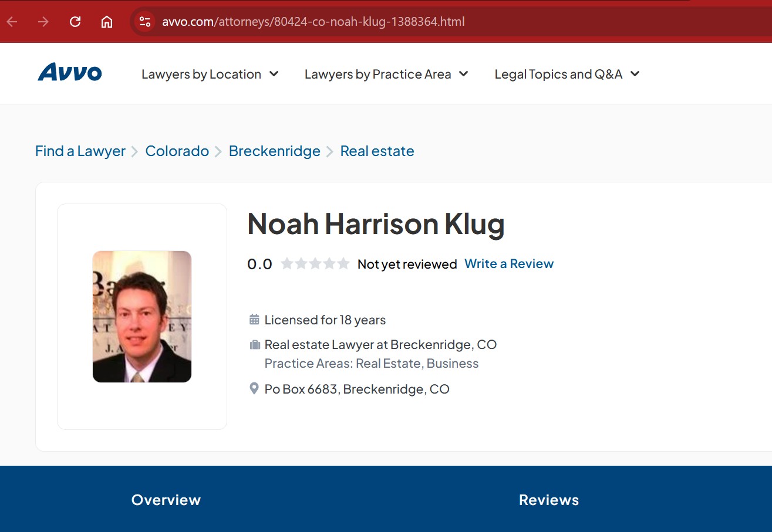Click the browser forward arrow
772x532 pixels.
tap(43, 22)
